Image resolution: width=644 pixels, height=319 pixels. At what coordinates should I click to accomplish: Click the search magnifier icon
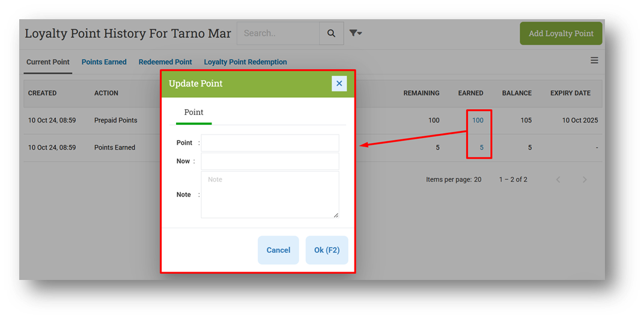(x=332, y=33)
